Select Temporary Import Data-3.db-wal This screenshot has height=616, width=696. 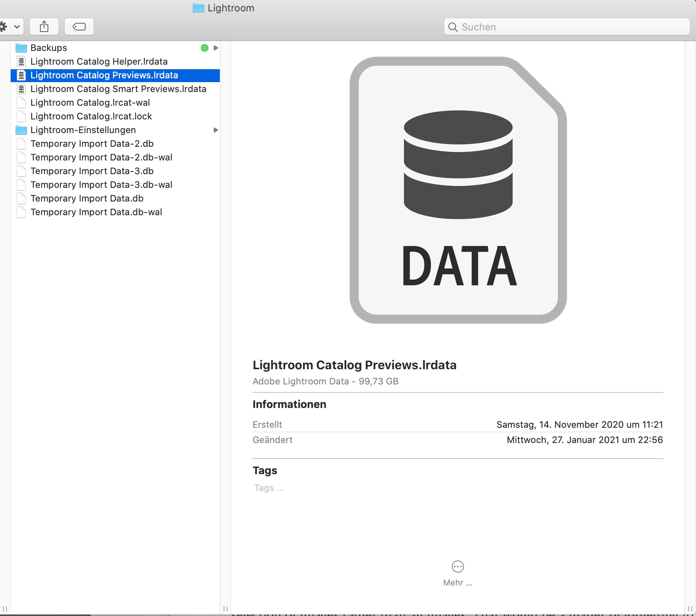tap(115, 185)
